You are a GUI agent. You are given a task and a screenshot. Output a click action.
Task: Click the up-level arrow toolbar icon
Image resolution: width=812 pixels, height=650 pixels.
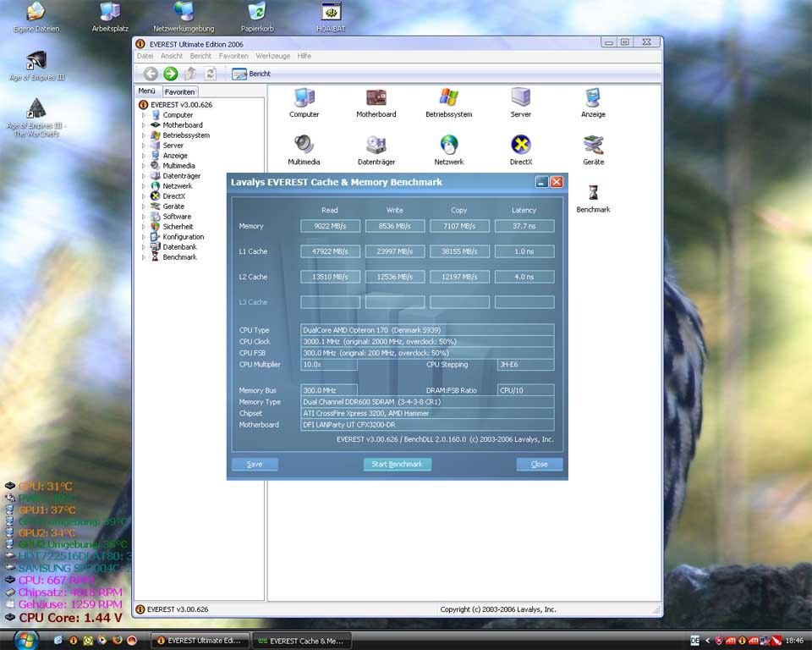(190, 74)
